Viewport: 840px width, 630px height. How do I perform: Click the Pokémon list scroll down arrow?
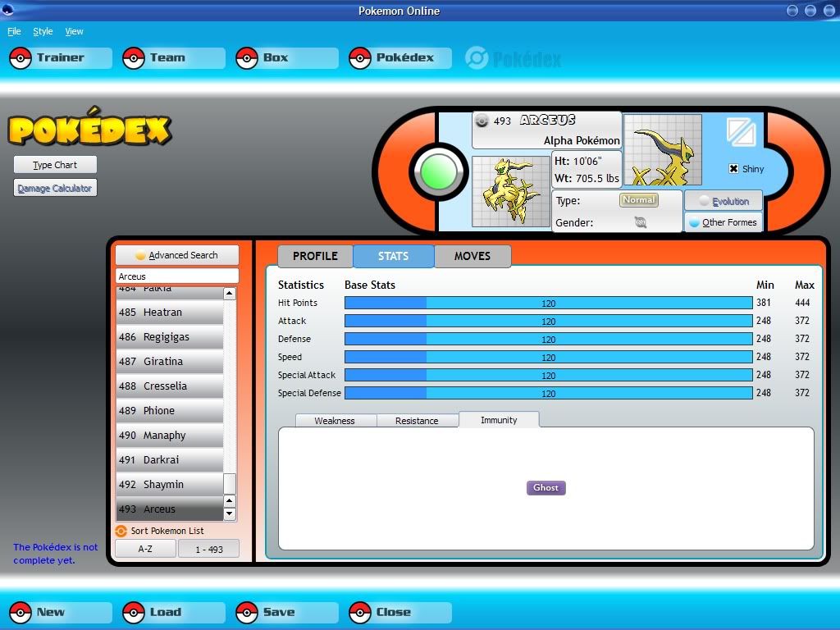point(230,514)
